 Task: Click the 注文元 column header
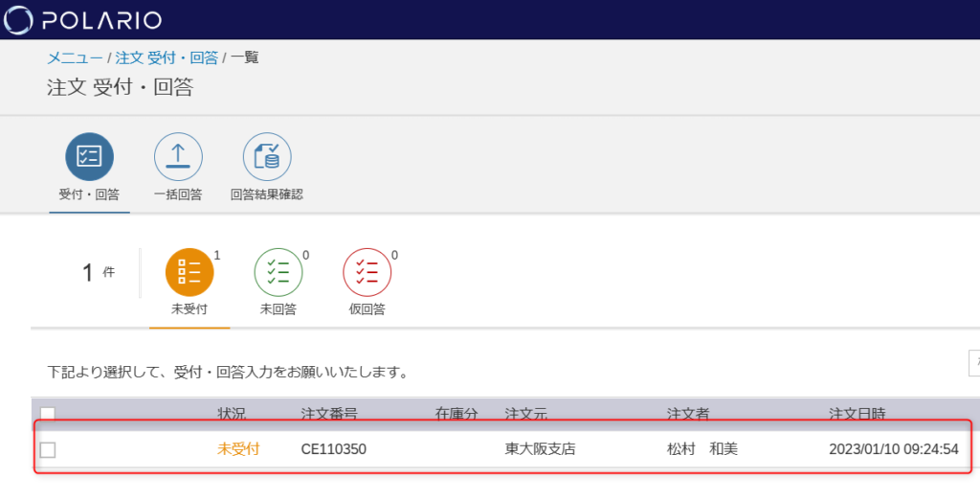tap(526, 414)
